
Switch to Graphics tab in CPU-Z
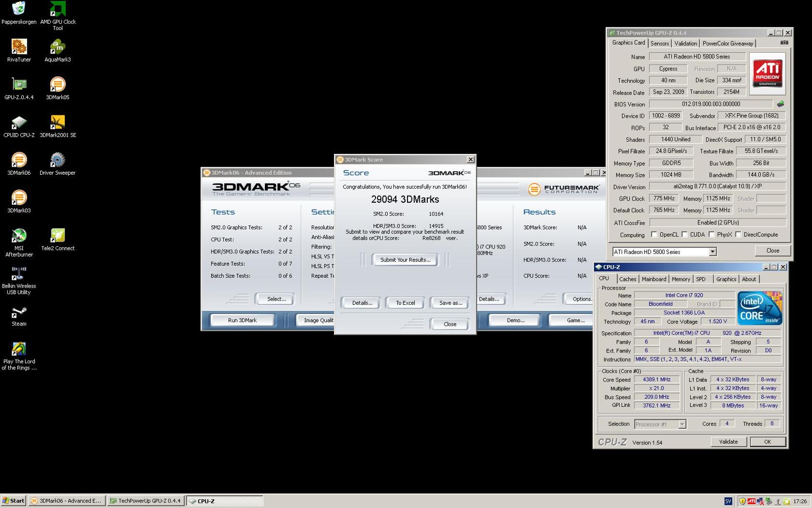(x=726, y=279)
